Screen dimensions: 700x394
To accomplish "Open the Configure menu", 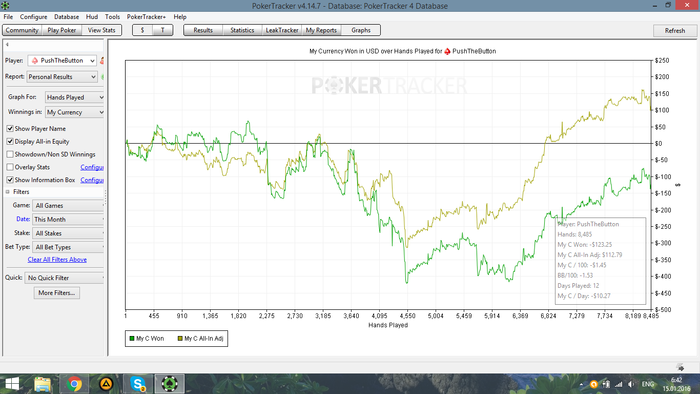I will click(x=33, y=17).
